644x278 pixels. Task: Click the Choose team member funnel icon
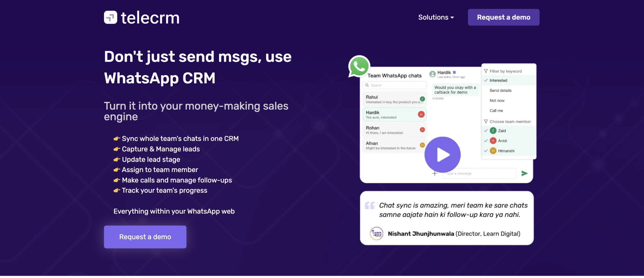[486, 122]
